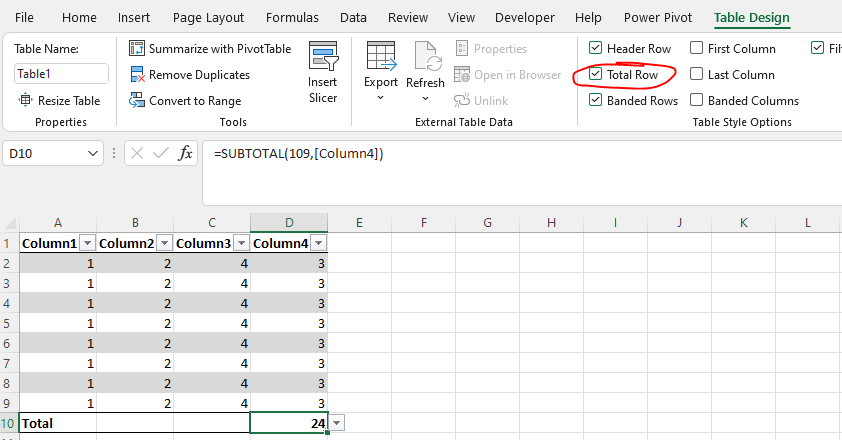Switch to the View tab
This screenshot has width=842, height=440.
coord(461,18)
